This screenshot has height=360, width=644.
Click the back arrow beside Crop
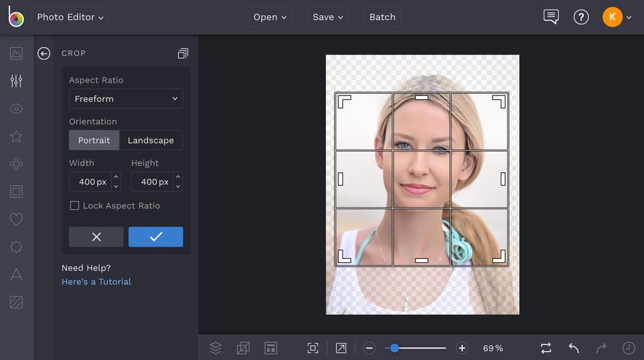pyautogui.click(x=44, y=53)
